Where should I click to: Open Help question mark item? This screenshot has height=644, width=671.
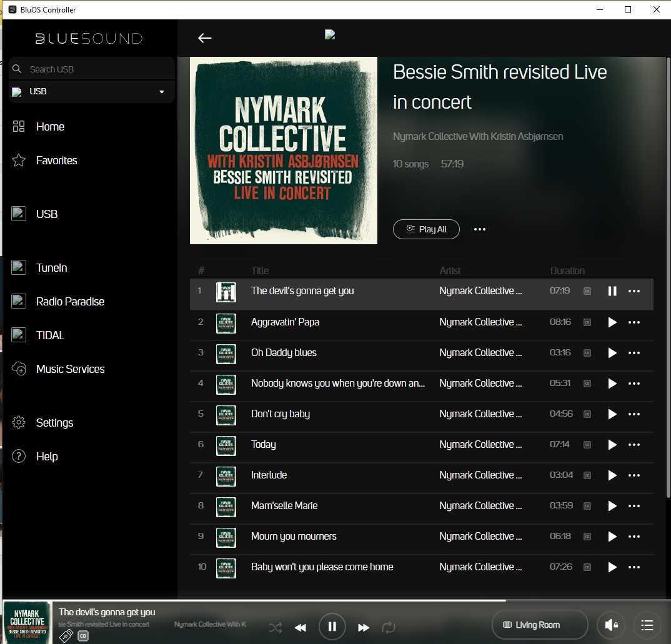[x=47, y=457]
